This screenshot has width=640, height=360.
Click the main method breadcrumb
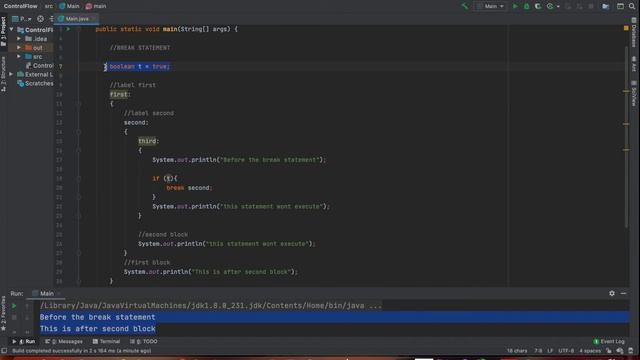point(96,6)
